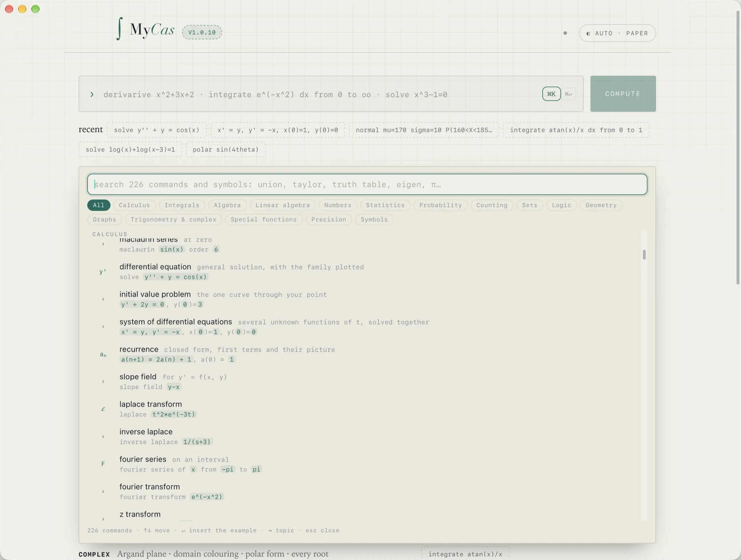The width and height of the screenshot is (741, 560).
Task: Select the All category filter
Action: point(98,205)
